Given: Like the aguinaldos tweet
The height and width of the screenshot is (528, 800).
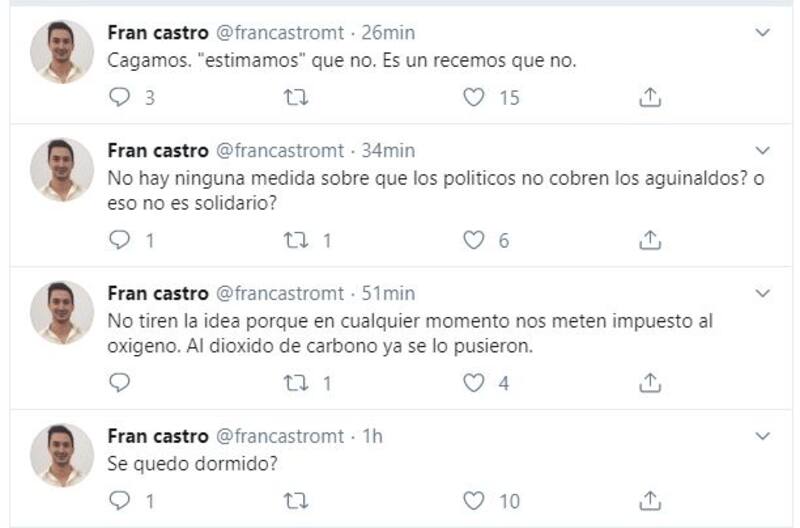Looking at the screenshot, I should 475,240.
